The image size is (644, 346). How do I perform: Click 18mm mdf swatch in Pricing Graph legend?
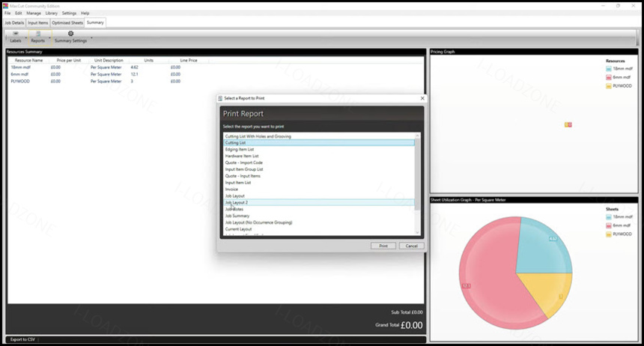click(609, 69)
